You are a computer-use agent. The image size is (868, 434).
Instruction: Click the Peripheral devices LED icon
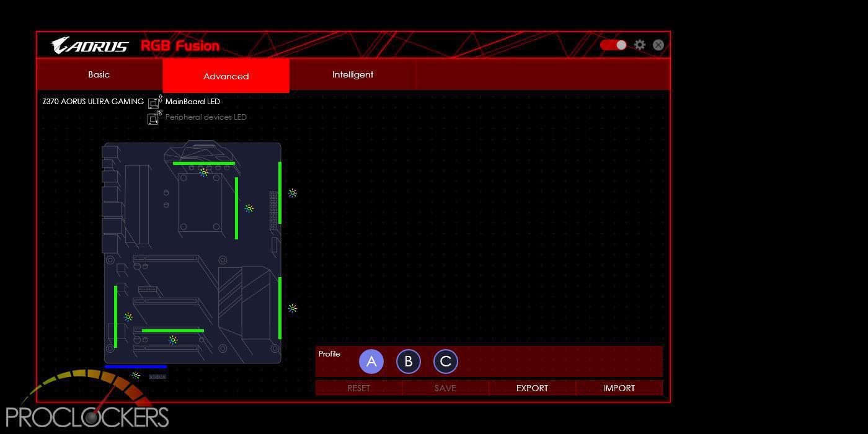point(155,117)
